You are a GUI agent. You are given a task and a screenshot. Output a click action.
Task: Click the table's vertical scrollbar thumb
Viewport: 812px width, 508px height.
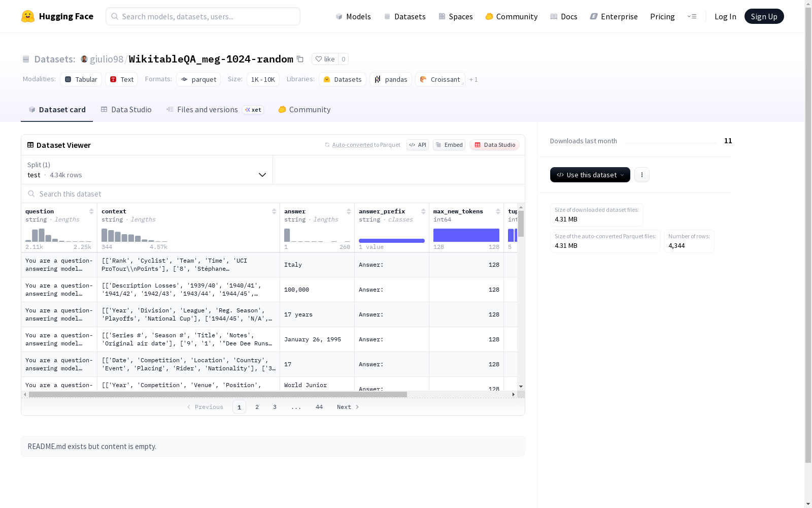[521, 224]
